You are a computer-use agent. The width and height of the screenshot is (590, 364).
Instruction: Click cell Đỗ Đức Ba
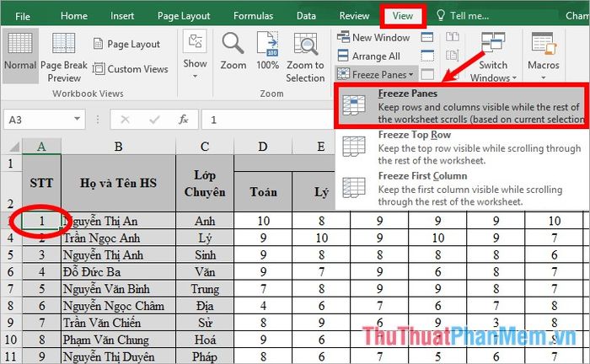click(118, 271)
